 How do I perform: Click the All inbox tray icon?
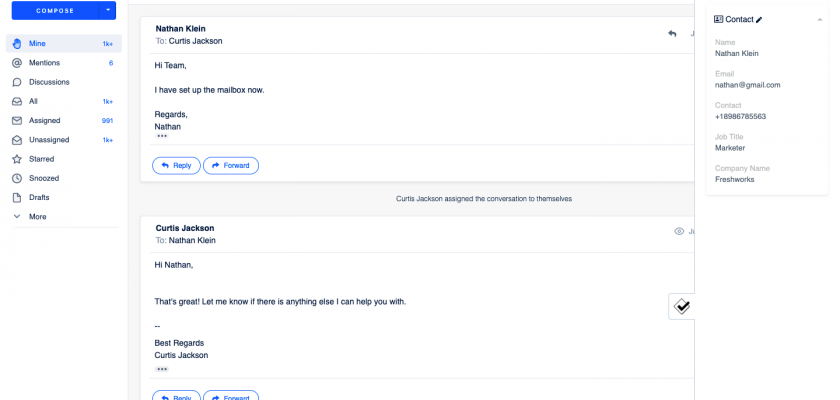pyautogui.click(x=17, y=101)
